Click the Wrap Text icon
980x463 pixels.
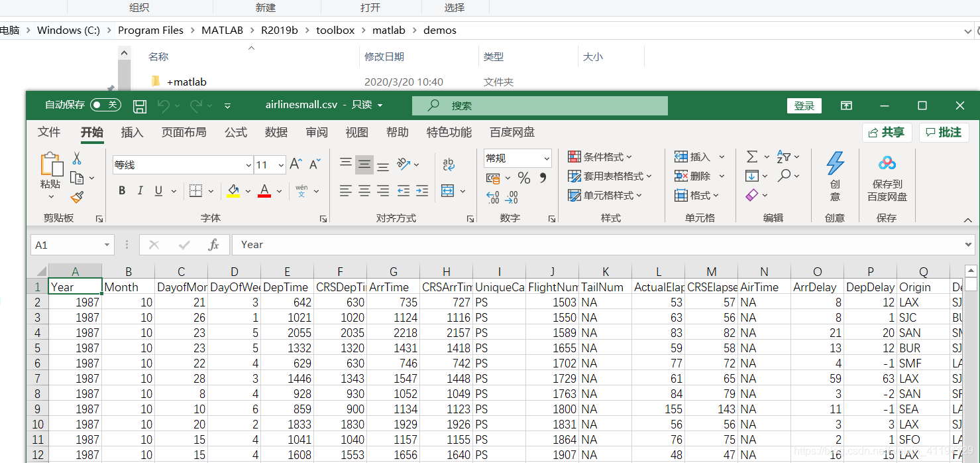[x=449, y=165]
